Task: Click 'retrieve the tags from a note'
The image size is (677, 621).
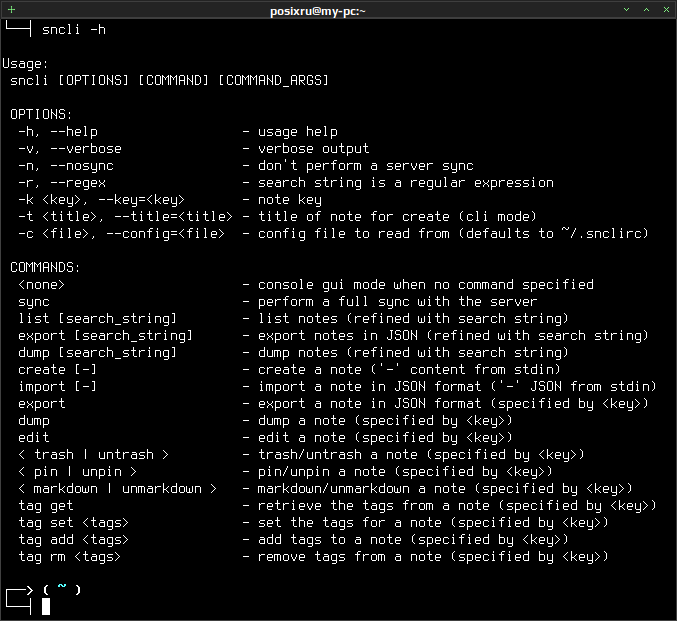Action: click(x=457, y=505)
